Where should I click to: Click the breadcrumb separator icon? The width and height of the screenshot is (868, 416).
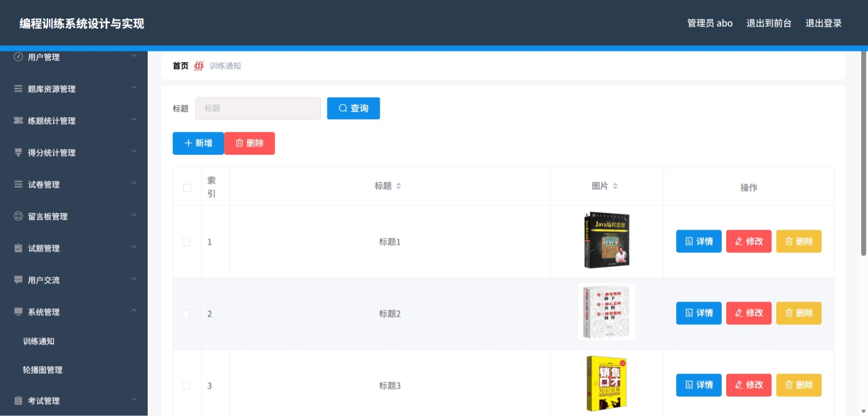(199, 66)
